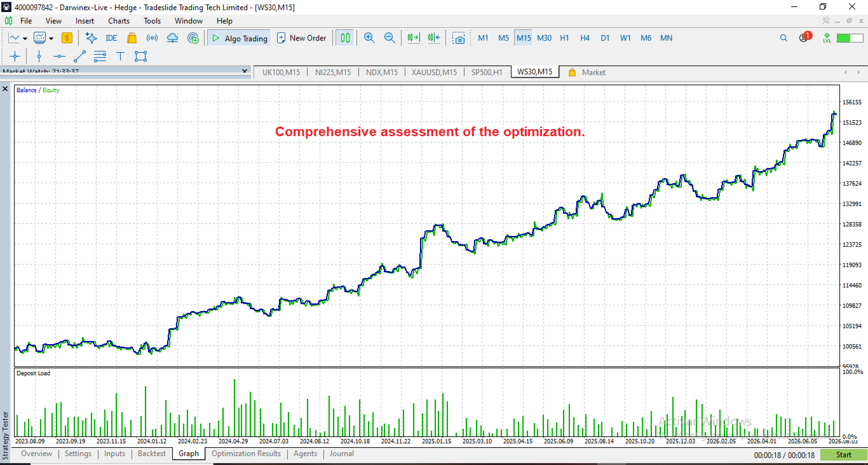The height and width of the screenshot is (465, 868).
Task: Zoom out of the chart
Action: tap(390, 38)
